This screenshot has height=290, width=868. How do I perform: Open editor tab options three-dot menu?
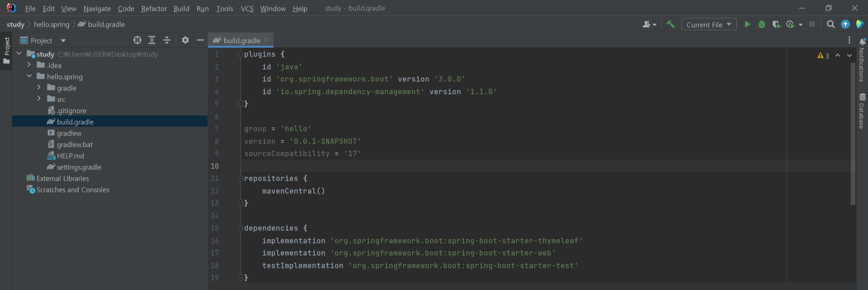pos(849,40)
